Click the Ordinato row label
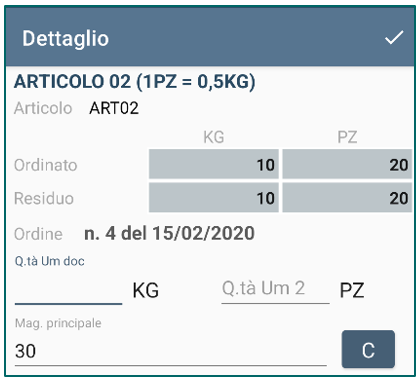This screenshot has height=379, width=420. coord(46,165)
